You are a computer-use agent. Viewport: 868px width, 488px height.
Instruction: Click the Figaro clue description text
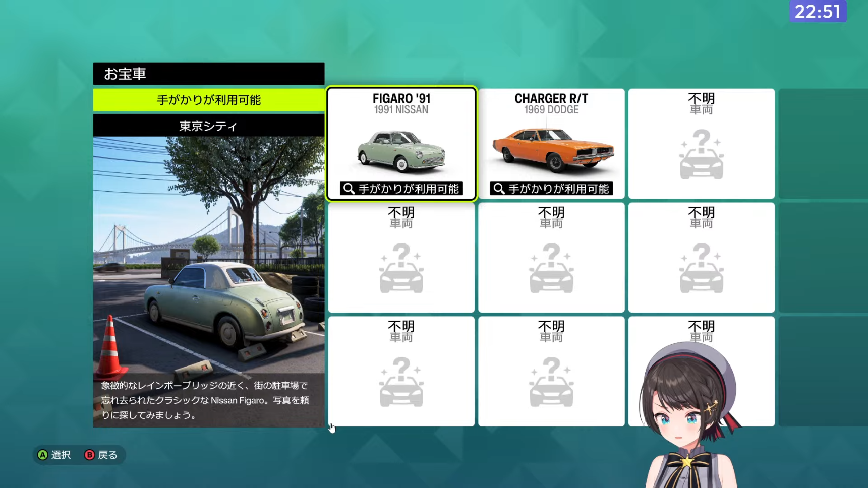[x=205, y=400]
